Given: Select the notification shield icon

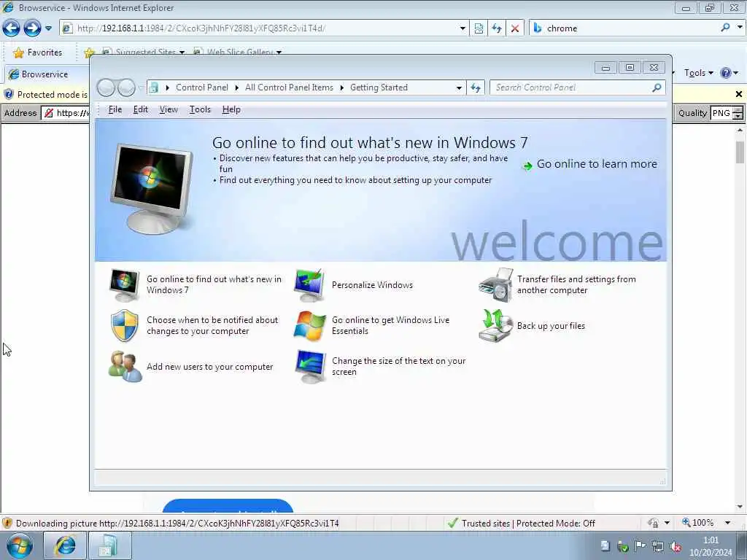Looking at the screenshot, I should 124,326.
